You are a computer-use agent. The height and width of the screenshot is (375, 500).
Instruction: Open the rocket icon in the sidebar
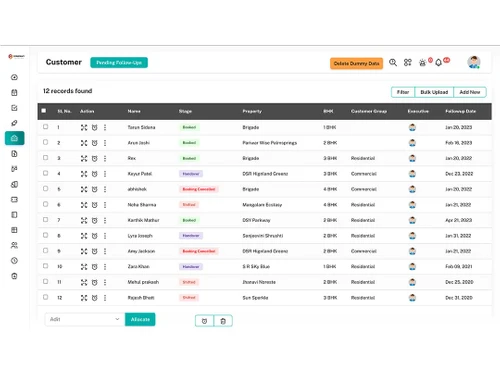(14, 123)
